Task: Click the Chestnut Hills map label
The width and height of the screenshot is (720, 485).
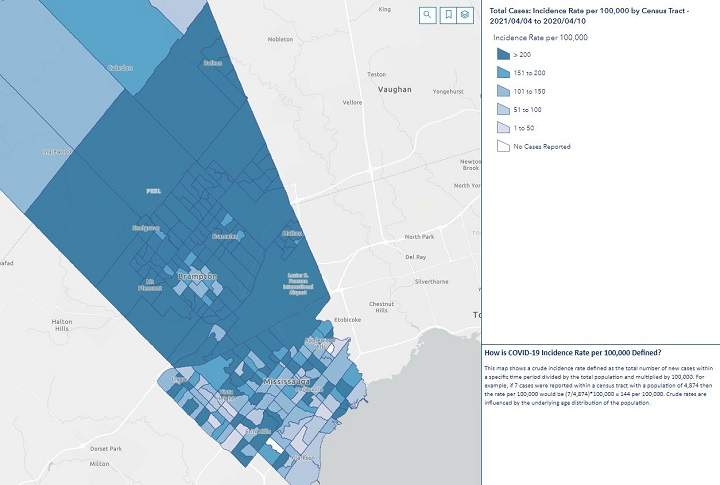Action: 381,307
